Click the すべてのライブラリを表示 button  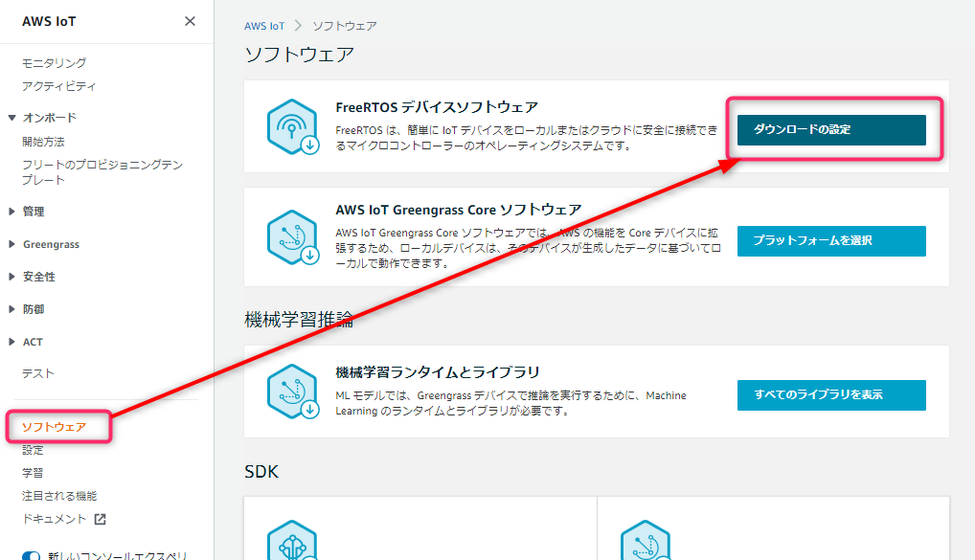[x=831, y=394]
